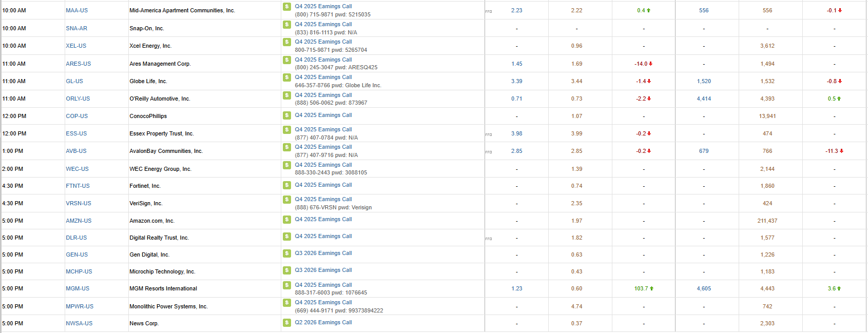Click green dollar icon in Snap-On row

[287, 25]
